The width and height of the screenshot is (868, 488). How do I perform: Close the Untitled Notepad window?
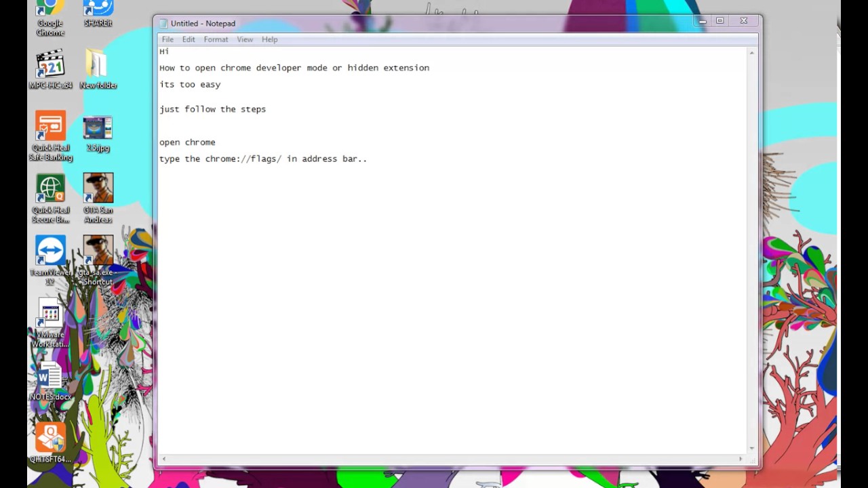tap(744, 21)
